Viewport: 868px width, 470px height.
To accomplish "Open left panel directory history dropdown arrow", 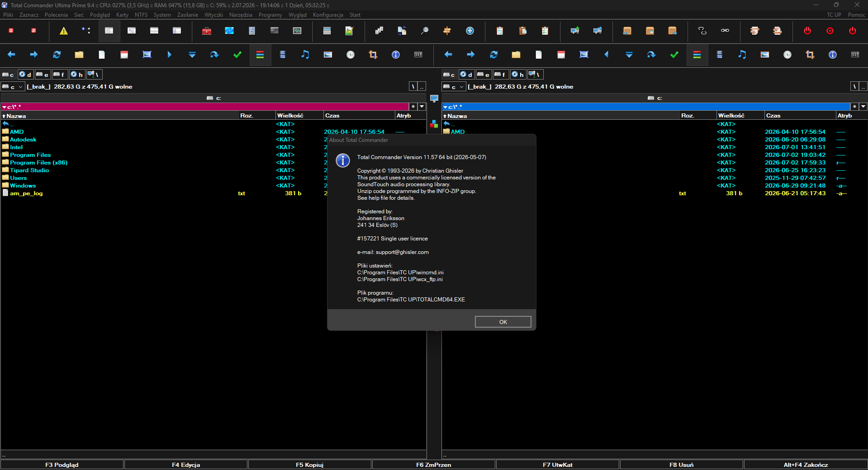I will 422,107.
